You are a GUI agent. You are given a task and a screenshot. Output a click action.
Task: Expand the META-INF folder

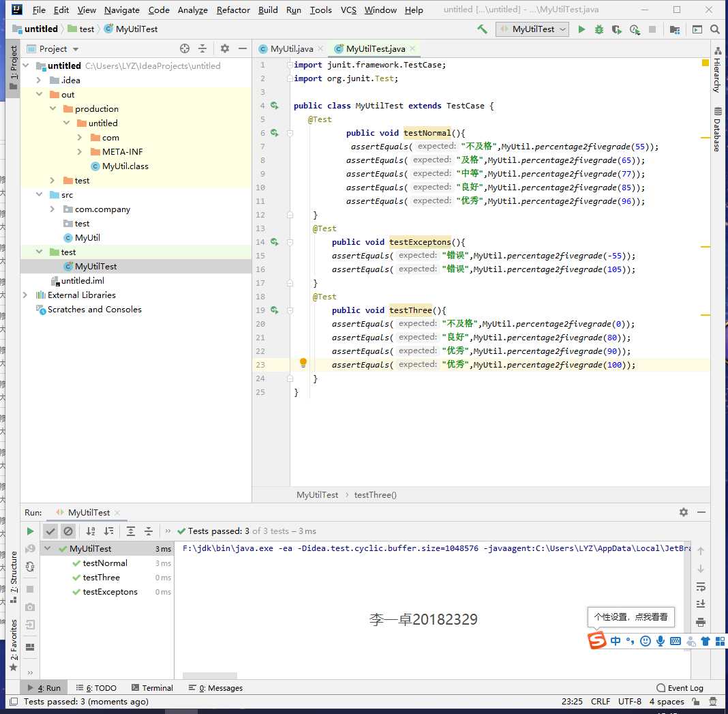pyautogui.click(x=80, y=152)
